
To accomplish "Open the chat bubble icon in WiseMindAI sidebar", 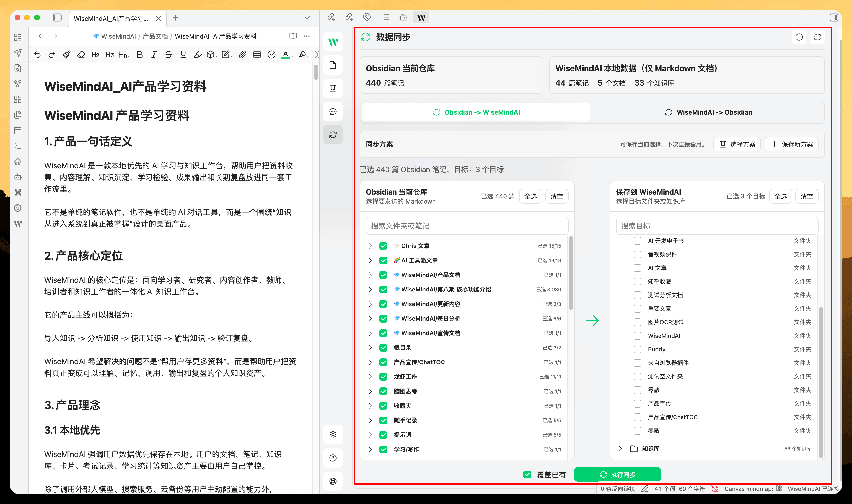I will click(x=333, y=112).
